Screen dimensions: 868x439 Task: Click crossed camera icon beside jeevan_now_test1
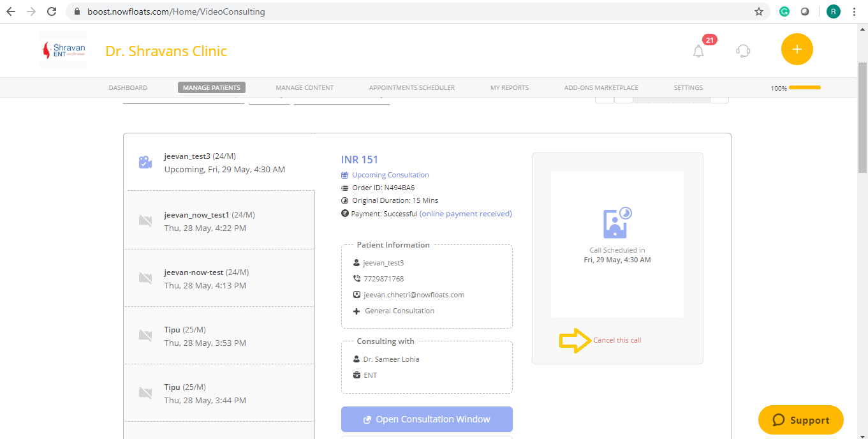(145, 221)
